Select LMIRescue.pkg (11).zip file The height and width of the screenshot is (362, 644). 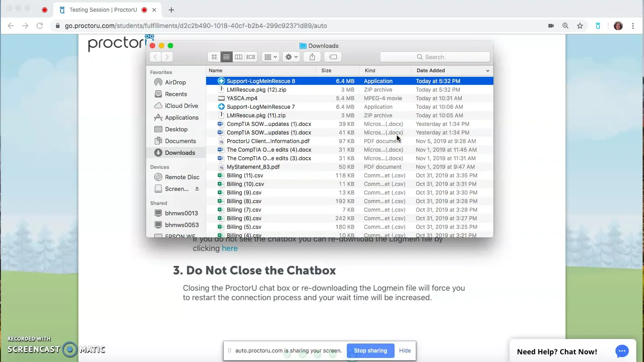click(x=350, y=116)
